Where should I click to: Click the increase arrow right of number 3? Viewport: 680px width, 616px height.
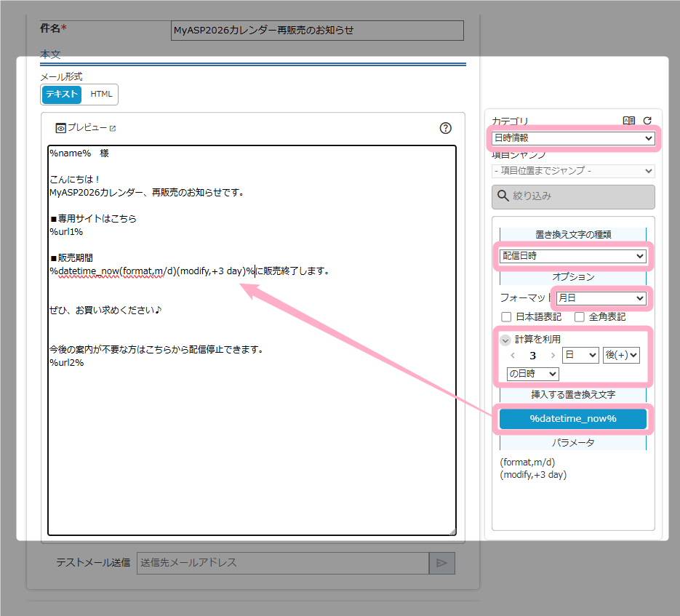(553, 356)
